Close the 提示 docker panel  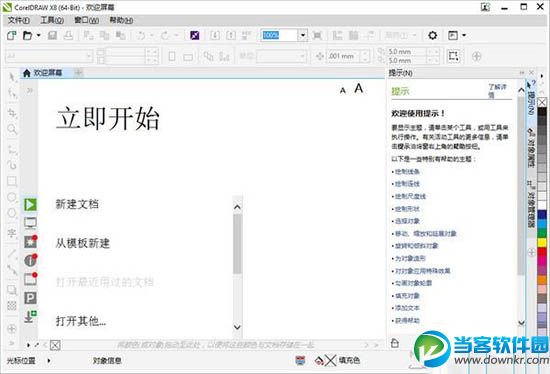[x=531, y=73]
